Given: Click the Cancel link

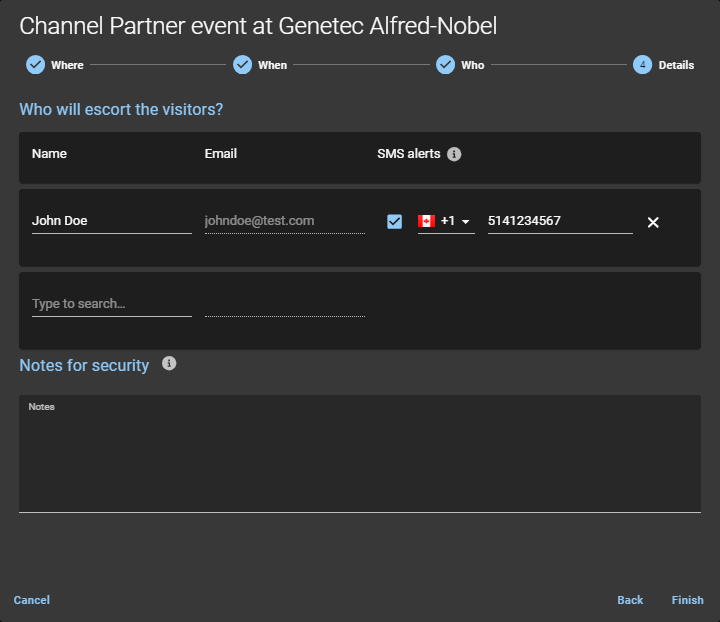Looking at the screenshot, I should (x=32, y=600).
